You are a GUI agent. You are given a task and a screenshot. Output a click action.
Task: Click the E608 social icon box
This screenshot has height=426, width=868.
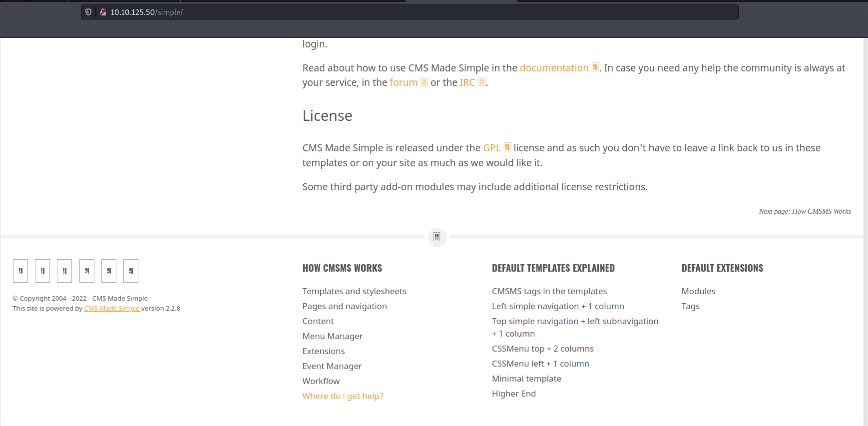click(x=42, y=271)
